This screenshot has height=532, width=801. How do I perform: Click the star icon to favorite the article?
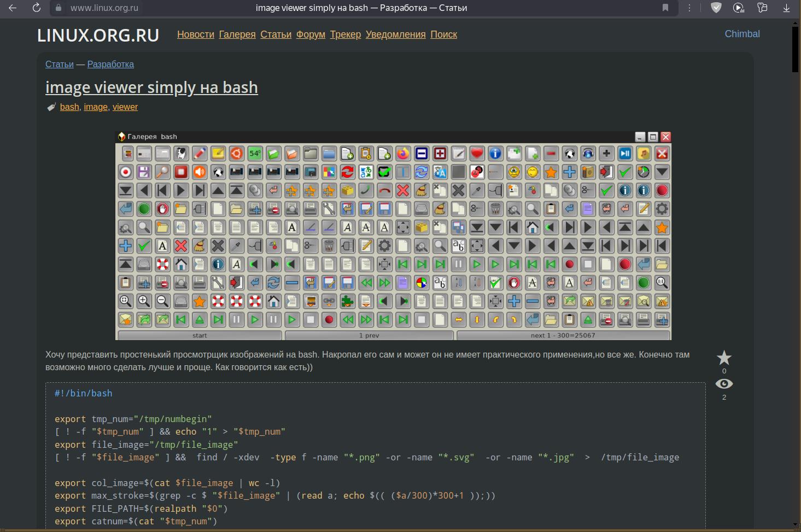[x=724, y=358]
